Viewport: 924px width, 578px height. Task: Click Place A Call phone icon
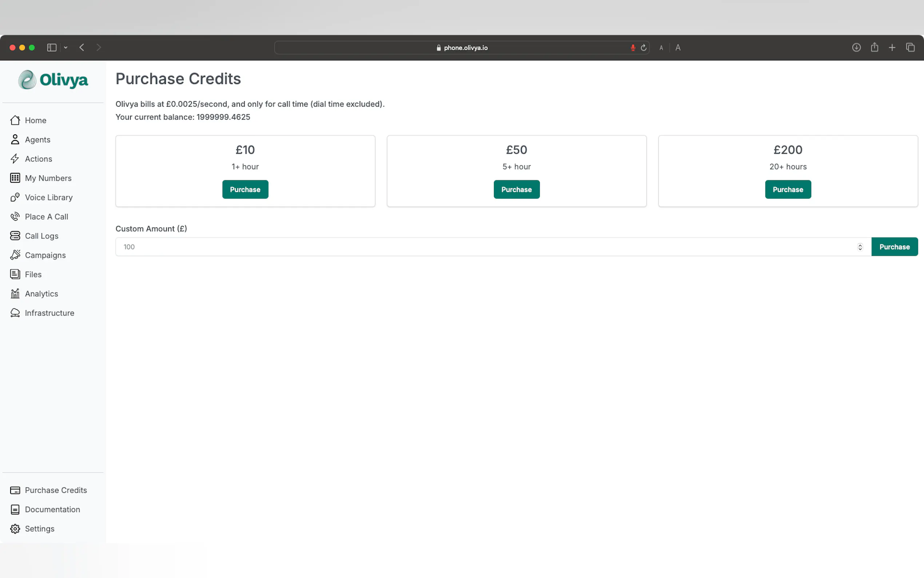[15, 217]
